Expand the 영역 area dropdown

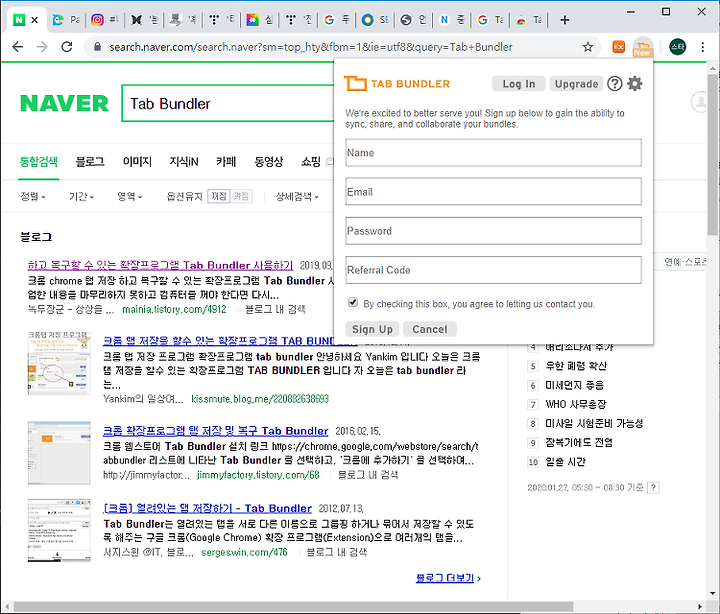click(129, 197)
